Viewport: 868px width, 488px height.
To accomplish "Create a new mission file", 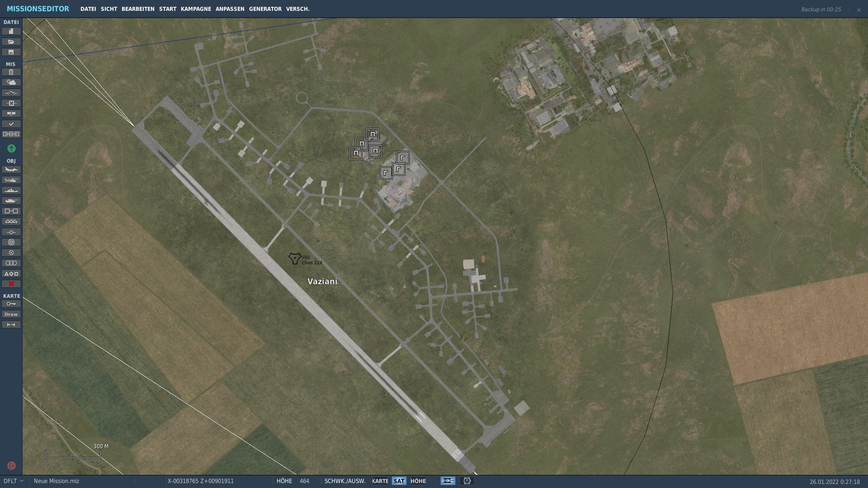I will coord(11,32).
